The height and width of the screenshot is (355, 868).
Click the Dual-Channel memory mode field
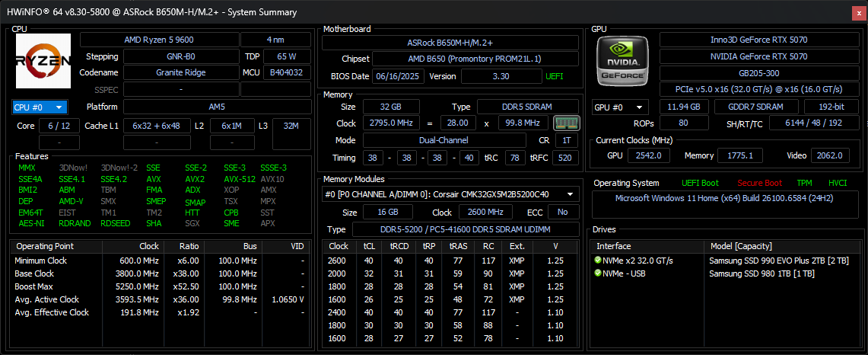click(444, 140)
